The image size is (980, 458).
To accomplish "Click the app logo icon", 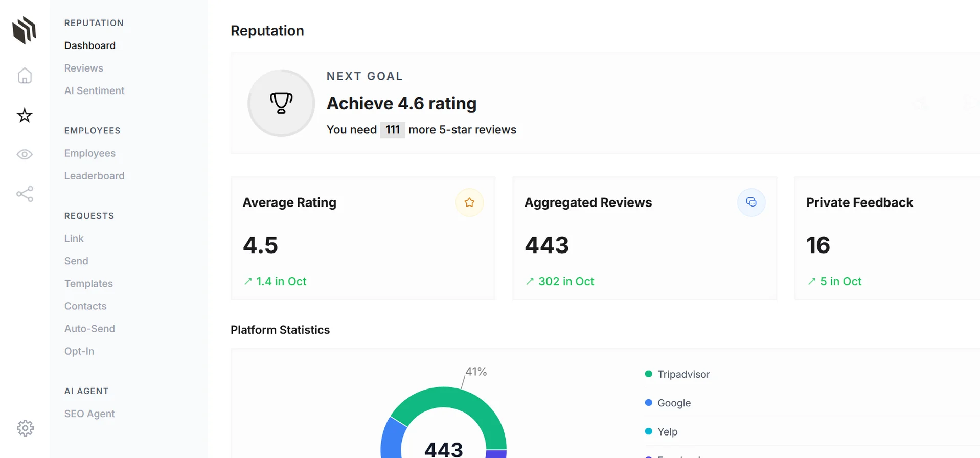I will 25,30.
